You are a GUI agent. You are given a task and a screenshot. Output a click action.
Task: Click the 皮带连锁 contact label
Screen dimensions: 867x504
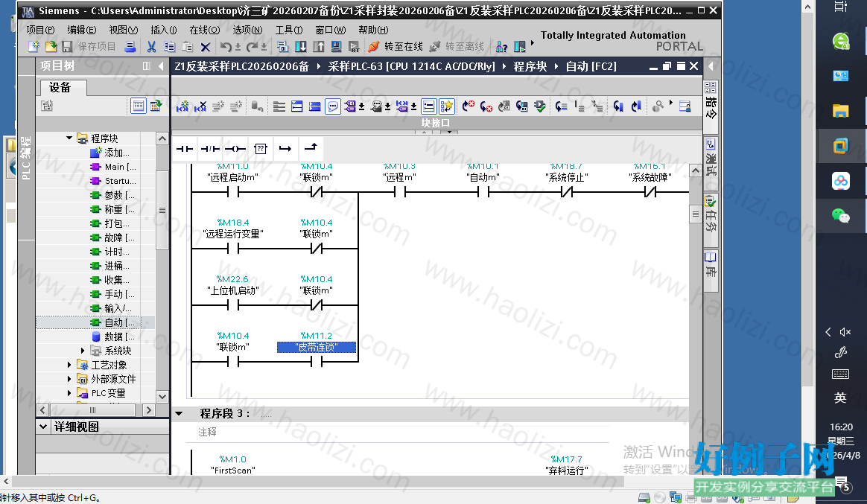[317, 347]
